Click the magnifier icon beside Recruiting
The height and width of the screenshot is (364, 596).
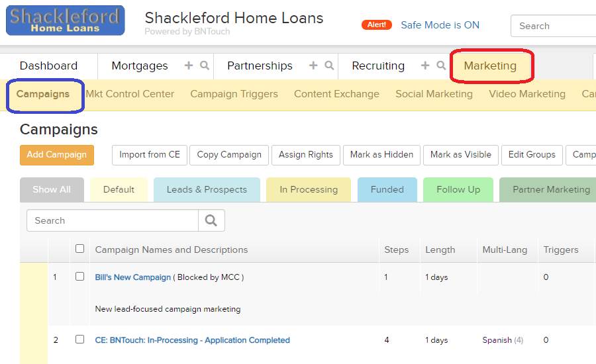click(x=441, y=66)
